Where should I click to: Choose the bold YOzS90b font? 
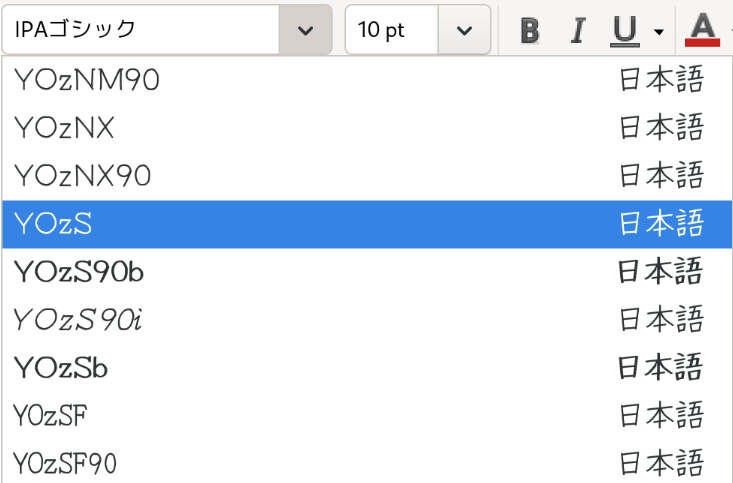tap(80, 272)
